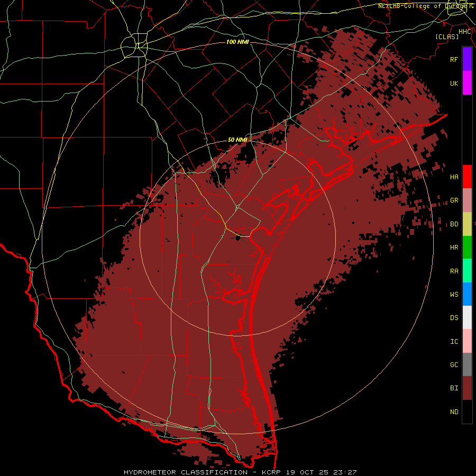476x476 pixels.
Task: Click the WS legend label
Action: click(x=454, y=295)
